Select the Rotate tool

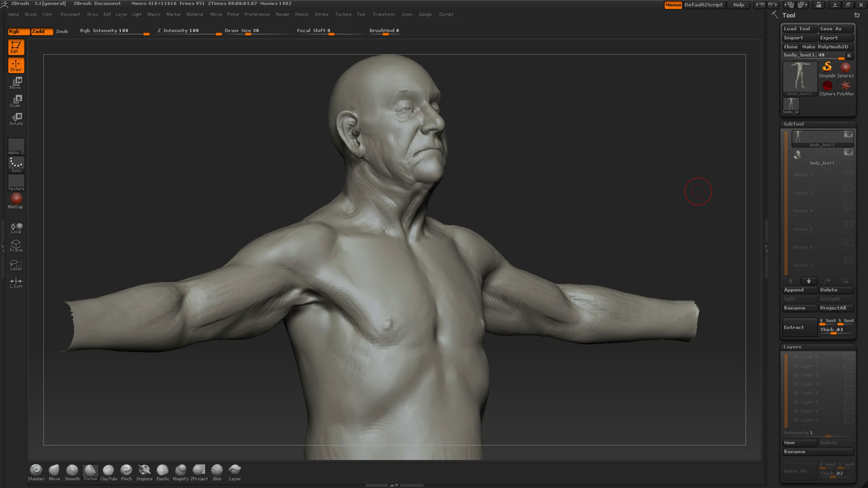coord(16,119)
